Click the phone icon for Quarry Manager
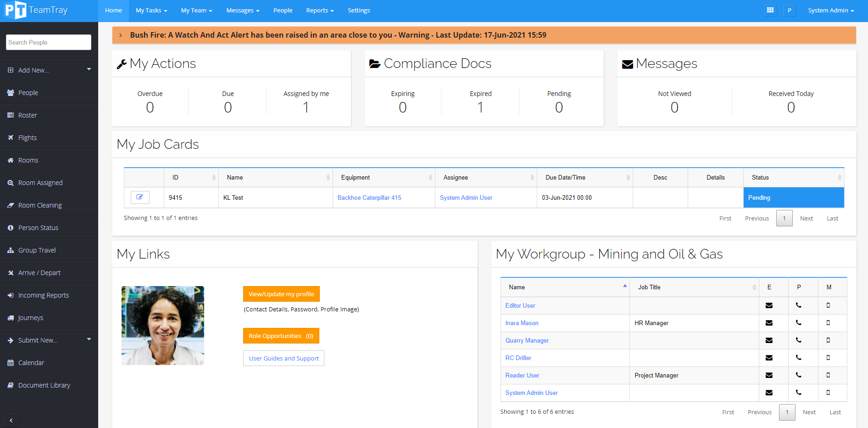The image size is (868, 428). click(x=799, y=340)
